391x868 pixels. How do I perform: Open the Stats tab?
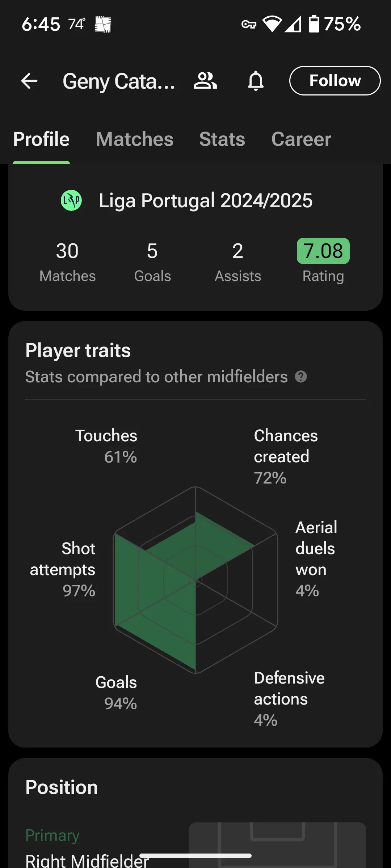[x=222, y=139]
